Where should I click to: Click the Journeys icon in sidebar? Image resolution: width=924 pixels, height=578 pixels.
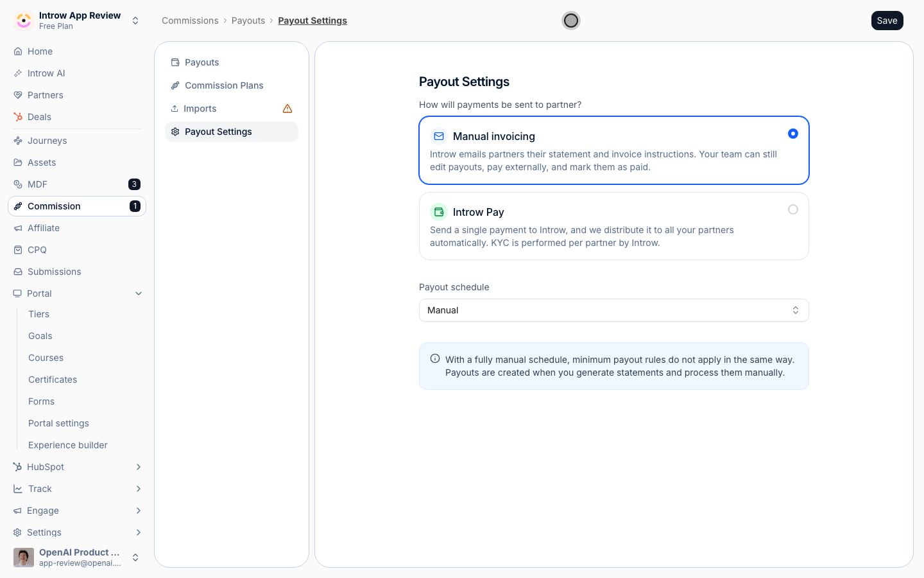pyautogui.click(x=18, y=141)
